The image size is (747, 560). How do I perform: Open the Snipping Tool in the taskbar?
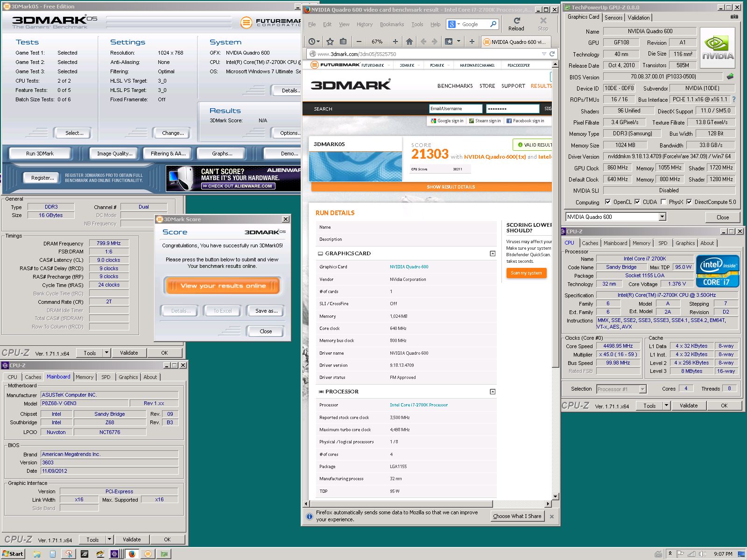tap(69, 554)
